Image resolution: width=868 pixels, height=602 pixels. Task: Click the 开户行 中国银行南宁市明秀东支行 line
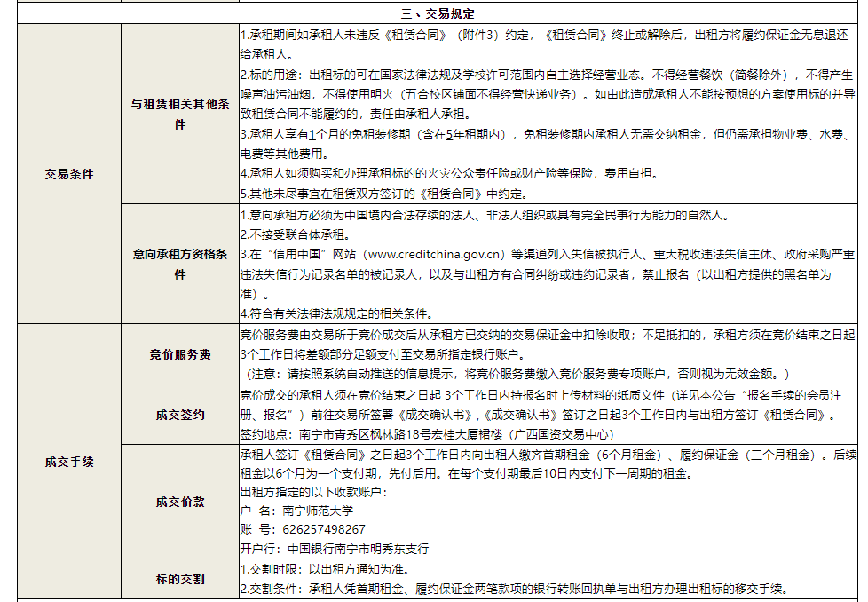pyautogui.click(x=335, y=548)
